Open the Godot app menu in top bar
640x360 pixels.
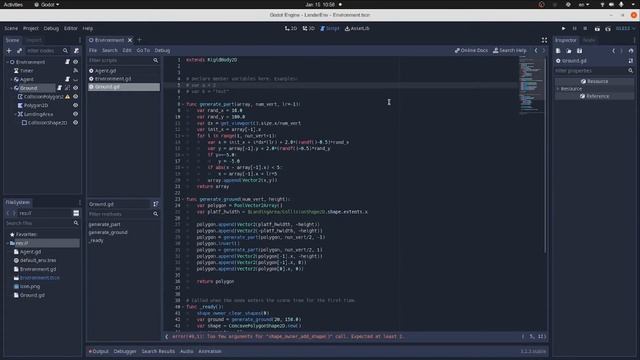(47, 4)
